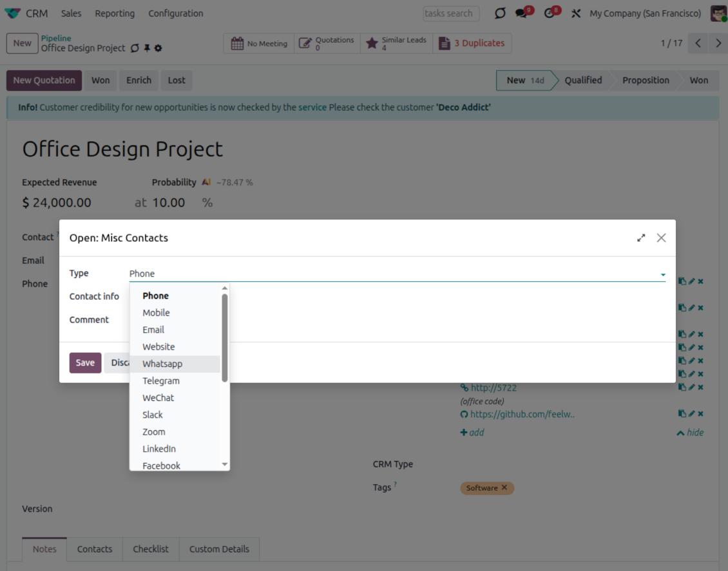Click the debug tools wrench icon

pyautogui.click(x=576, y=14)
